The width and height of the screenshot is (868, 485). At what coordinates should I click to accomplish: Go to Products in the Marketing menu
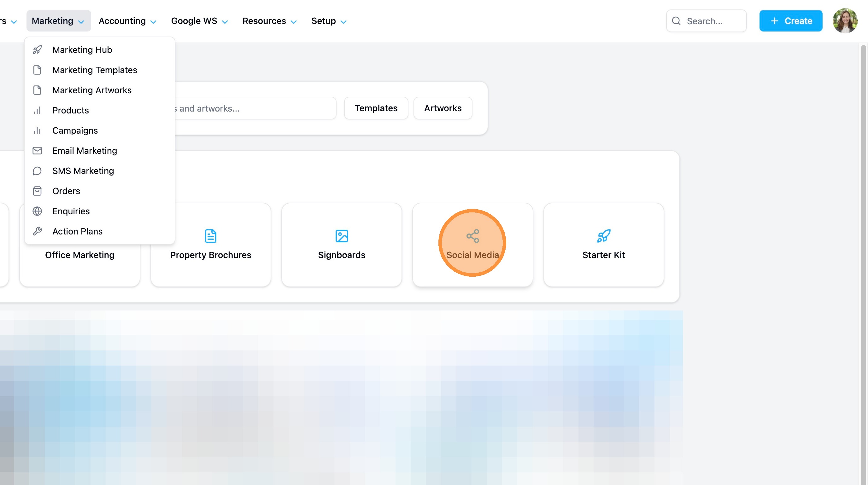coord(99,110)
